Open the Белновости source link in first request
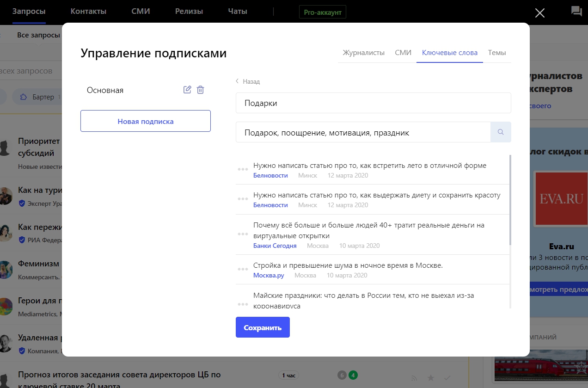Viewport: 588px width, 388px height. [x=270, y=176]
